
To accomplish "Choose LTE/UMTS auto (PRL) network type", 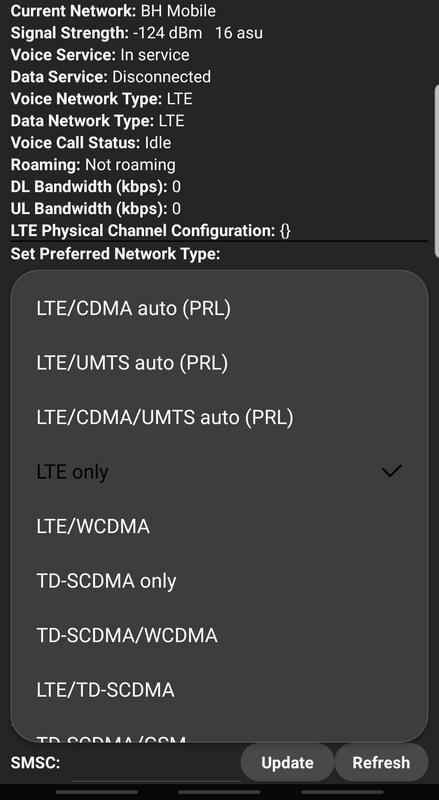I will (x=219, y=363).
